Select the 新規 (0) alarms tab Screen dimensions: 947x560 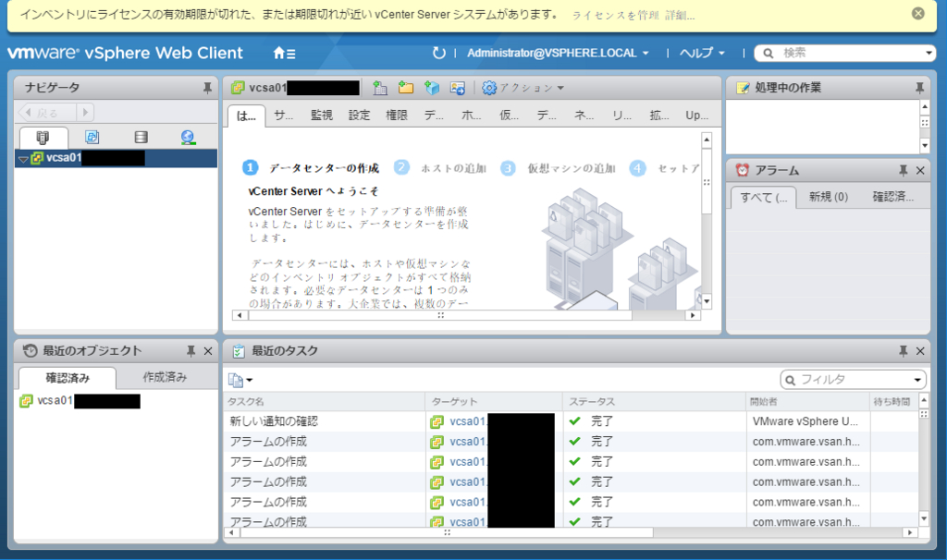pos(828,197)
